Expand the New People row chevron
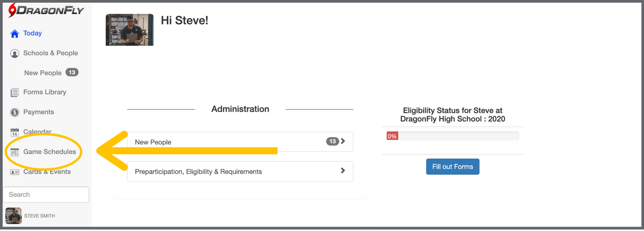The image size is (644, 231). 343,141
